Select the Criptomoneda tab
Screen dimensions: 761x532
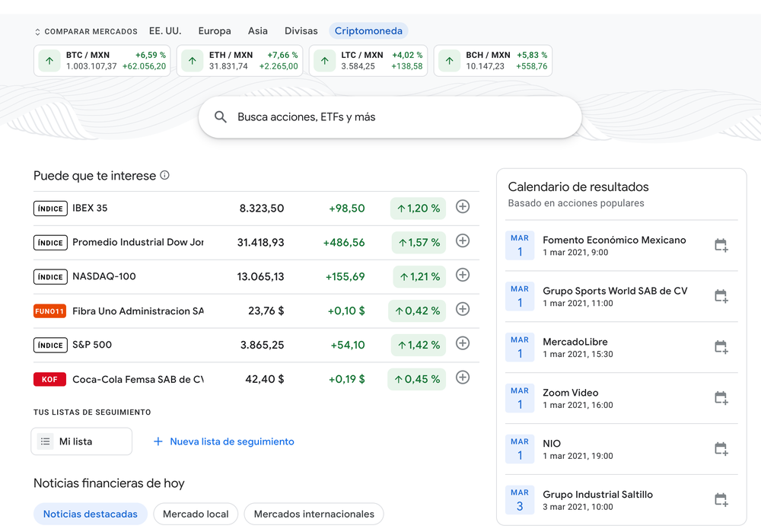point(368,30)
